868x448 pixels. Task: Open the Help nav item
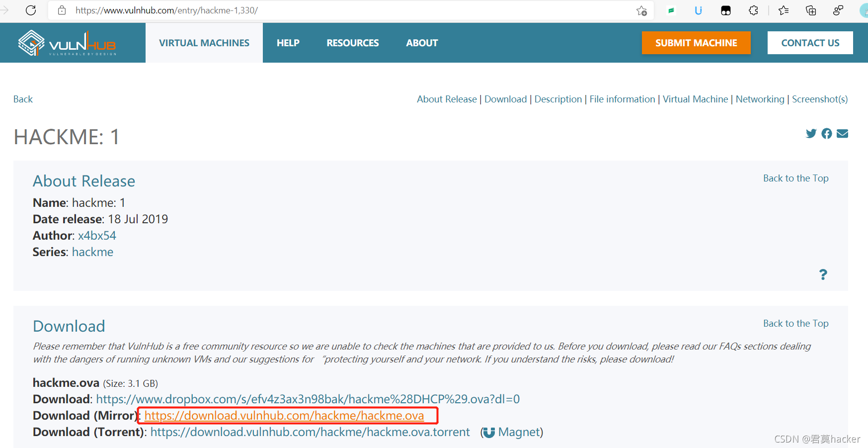click(x=288, y=43)
